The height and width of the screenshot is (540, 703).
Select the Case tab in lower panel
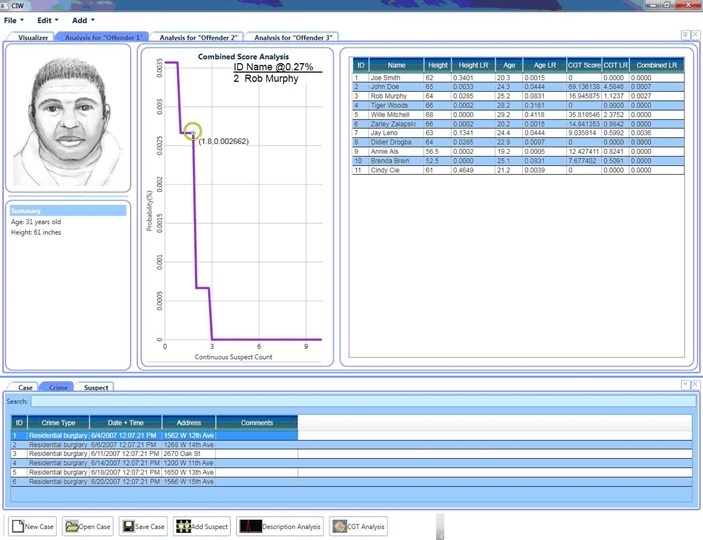pos(25,387)
